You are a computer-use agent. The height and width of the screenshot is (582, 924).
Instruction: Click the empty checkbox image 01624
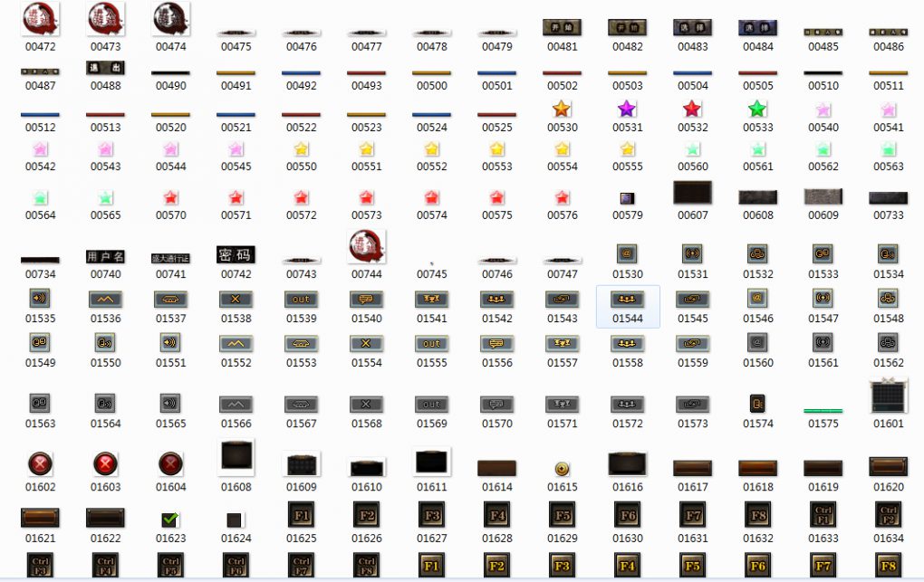click(x=236, y=520)
